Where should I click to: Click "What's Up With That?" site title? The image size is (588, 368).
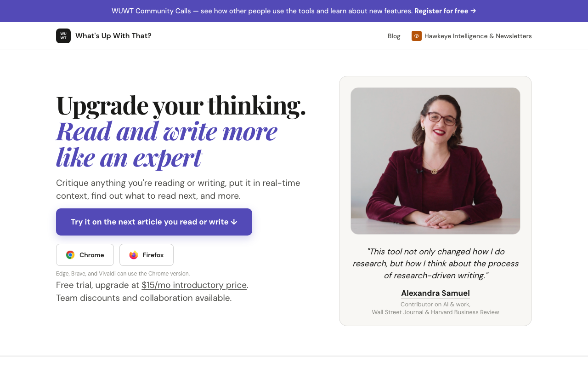pos(113,36)
